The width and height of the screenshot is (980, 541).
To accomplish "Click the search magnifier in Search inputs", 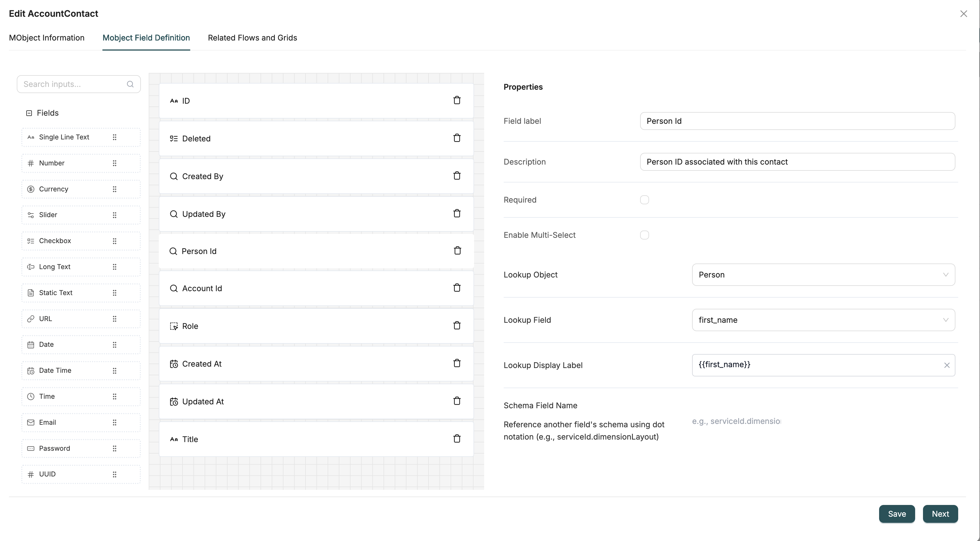I will click(x=130, y=84).
